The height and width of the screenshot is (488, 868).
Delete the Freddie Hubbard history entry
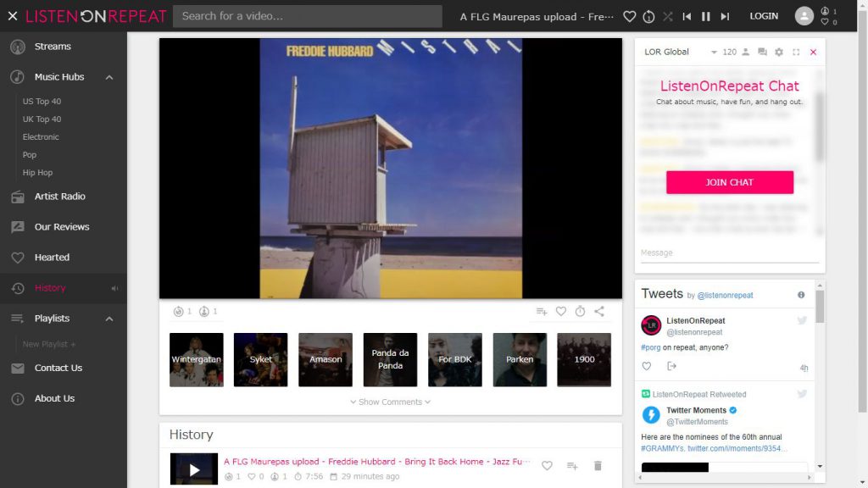pos(598,466)
